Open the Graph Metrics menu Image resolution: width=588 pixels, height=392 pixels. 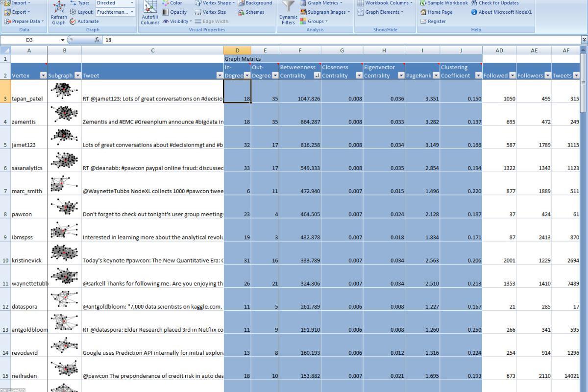coord(323,3)
